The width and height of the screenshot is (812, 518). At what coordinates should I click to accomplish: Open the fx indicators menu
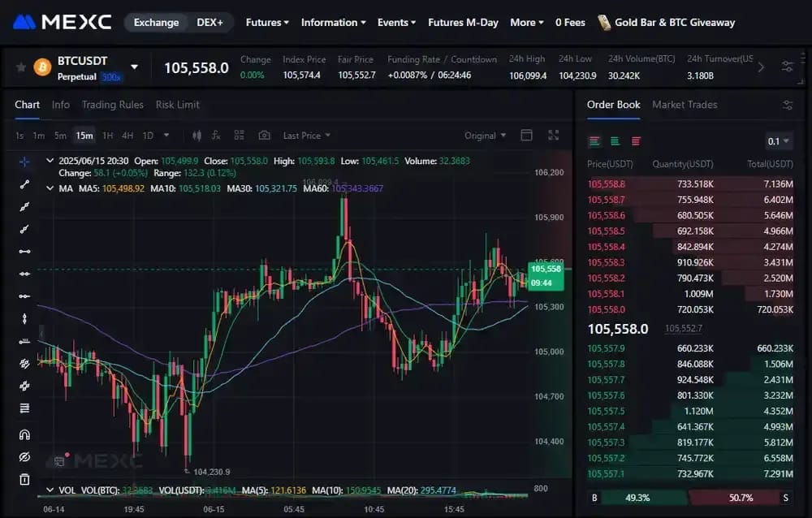[x=216, y=136]
